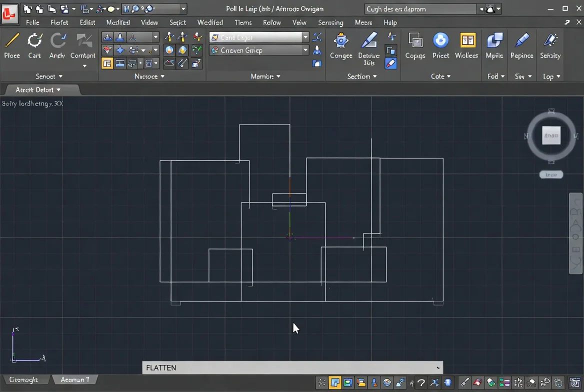Expand the Senoct panel arrow

click(60, 76)
